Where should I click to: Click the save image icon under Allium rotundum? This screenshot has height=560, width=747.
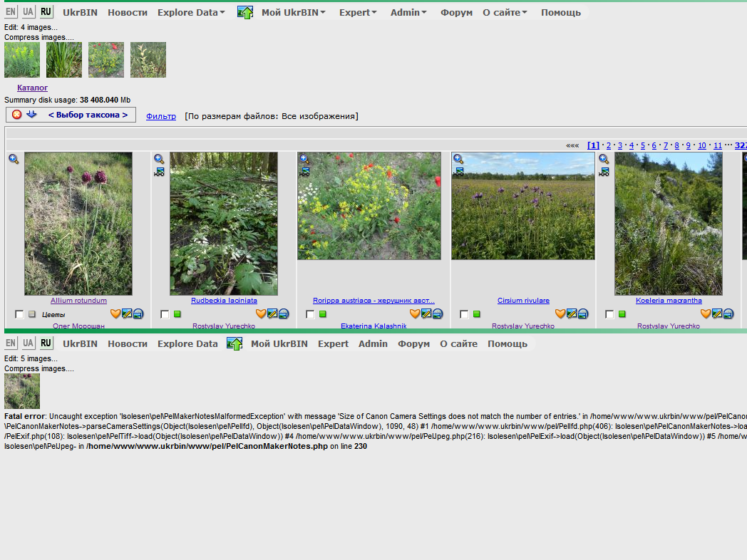(138, 314)
